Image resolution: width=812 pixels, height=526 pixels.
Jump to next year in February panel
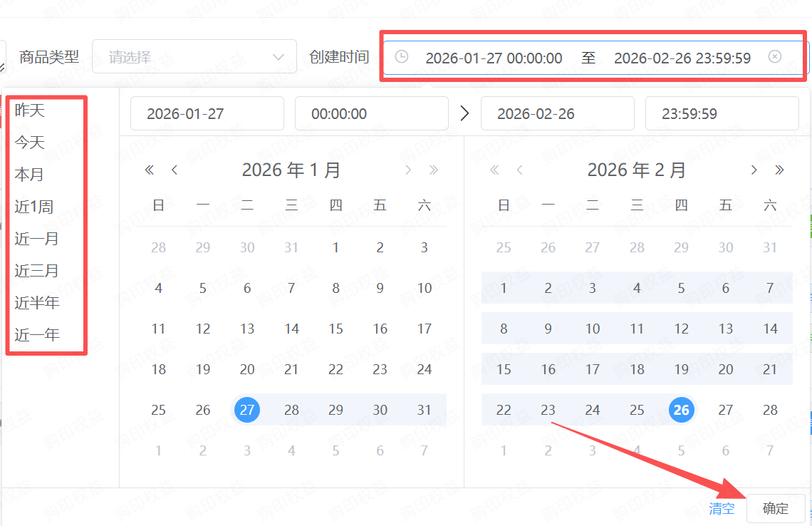pos(779,170)
